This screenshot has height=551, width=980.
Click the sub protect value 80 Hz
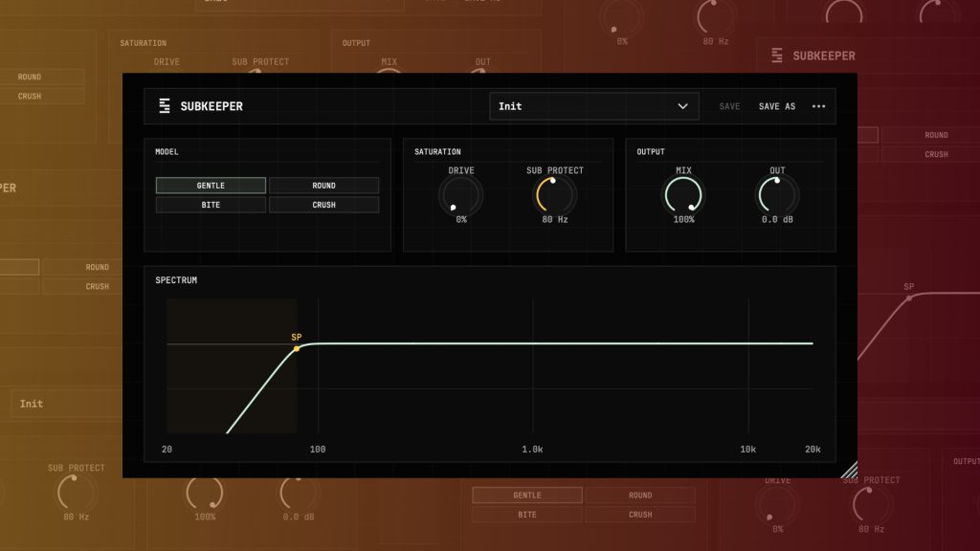[x=554, y=219]
